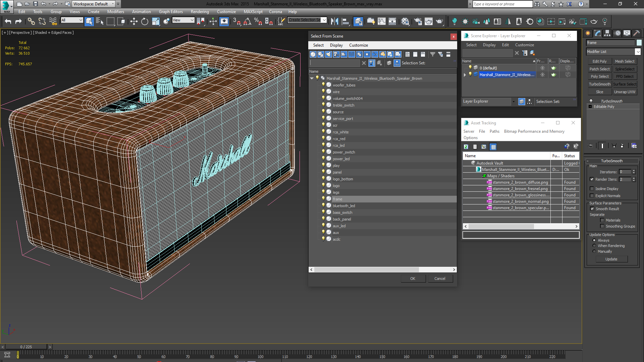The width and height of the screenshot is (644, 362).
Task: Select the Select and Link tool
Action: [31, 21]
